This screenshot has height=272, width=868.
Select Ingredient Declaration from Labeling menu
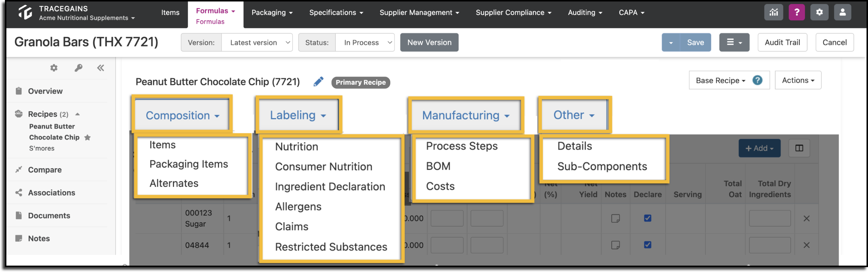point(330,187)
